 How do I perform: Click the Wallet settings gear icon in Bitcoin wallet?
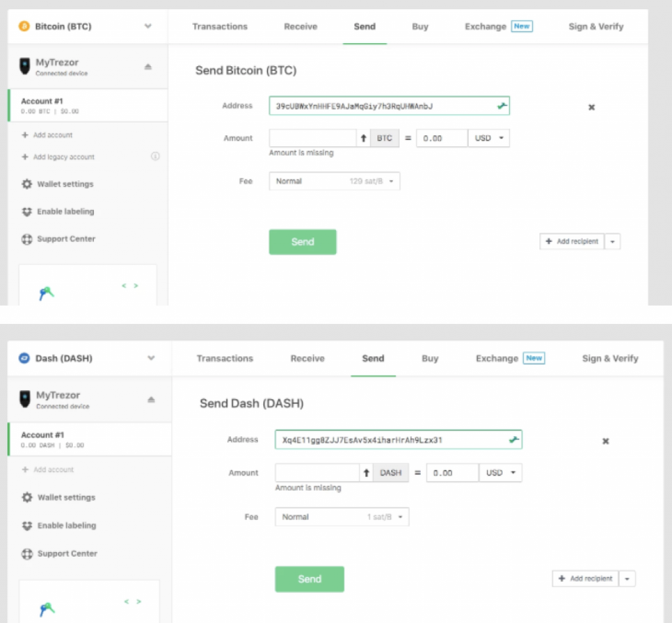point(27,184)
